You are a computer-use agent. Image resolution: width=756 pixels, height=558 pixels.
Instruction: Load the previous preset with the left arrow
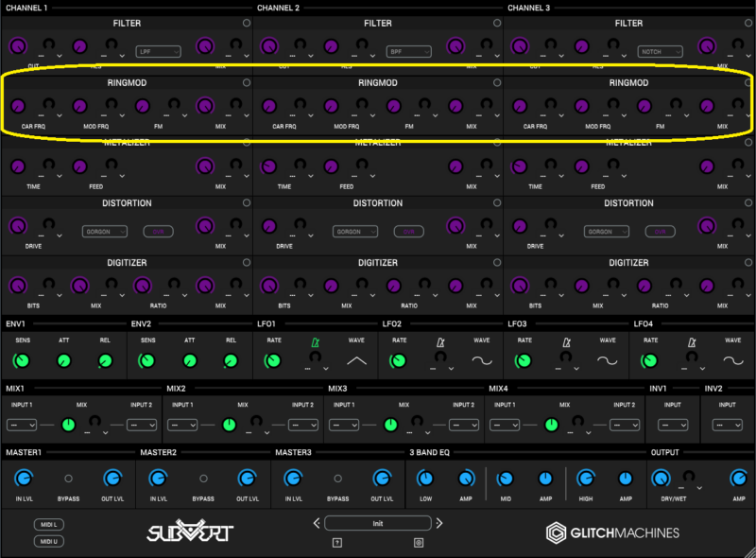[x=317, y=523]
